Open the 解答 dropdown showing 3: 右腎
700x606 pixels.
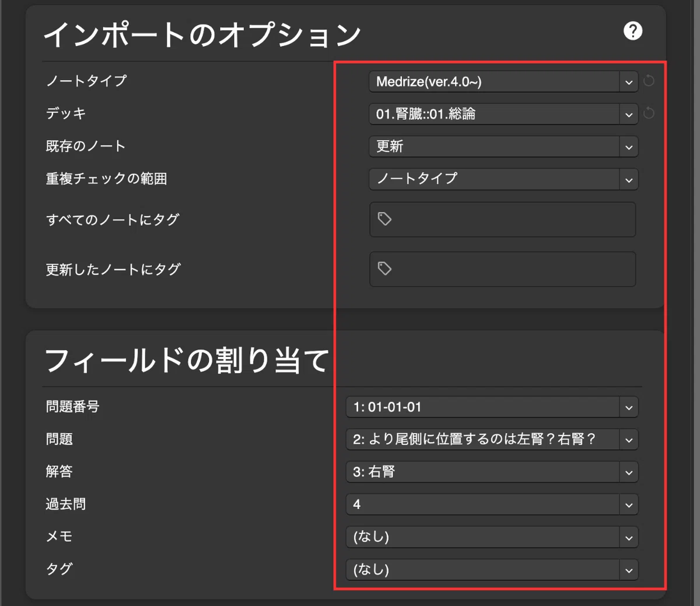[x=492, y=472]
